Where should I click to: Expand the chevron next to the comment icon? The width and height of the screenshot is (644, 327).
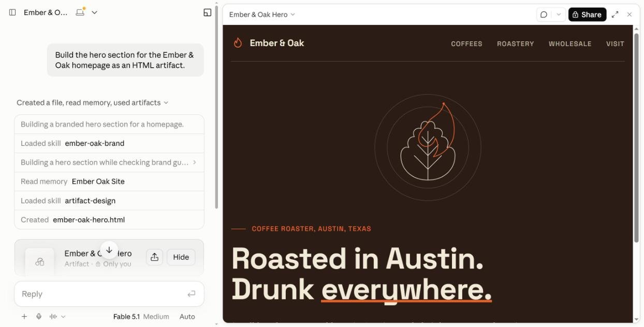click(x=558, y=14)
